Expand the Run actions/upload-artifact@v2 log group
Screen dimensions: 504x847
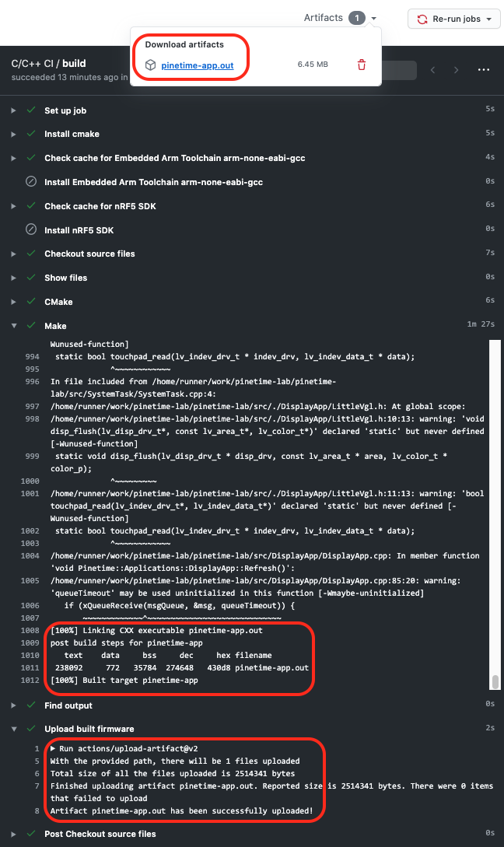(53, 748)
